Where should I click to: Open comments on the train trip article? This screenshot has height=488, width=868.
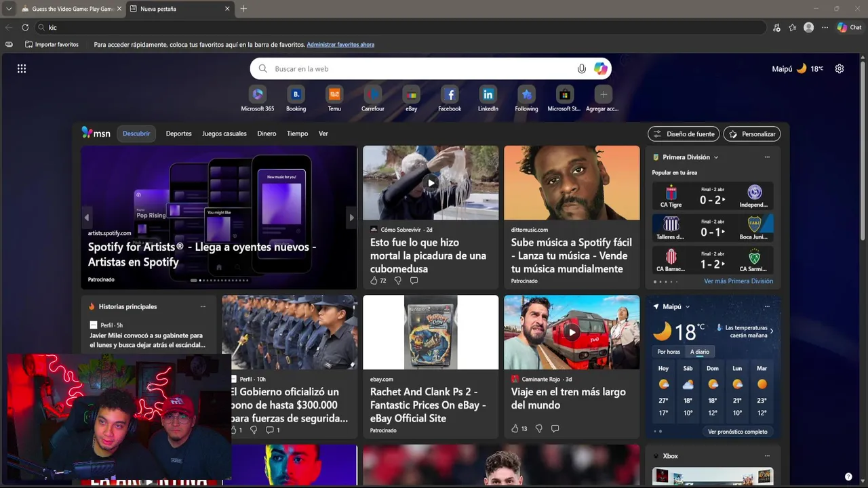(x=555, y=428)
